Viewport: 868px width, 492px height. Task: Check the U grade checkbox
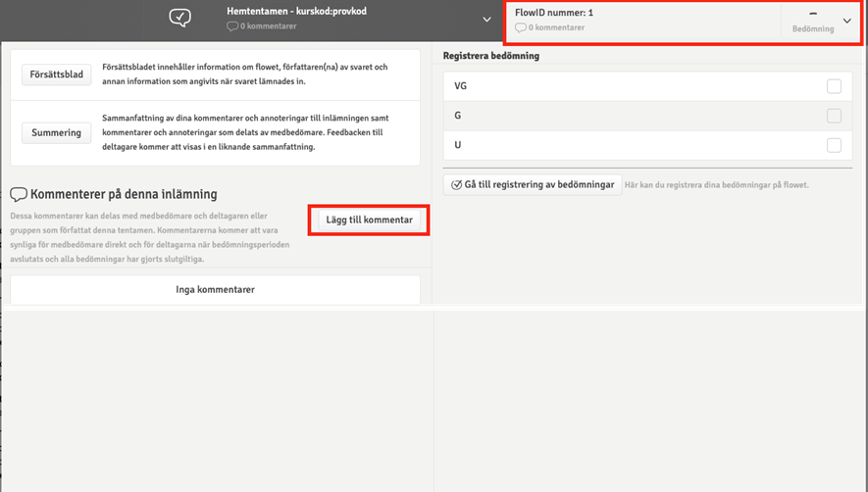(834, 145)
